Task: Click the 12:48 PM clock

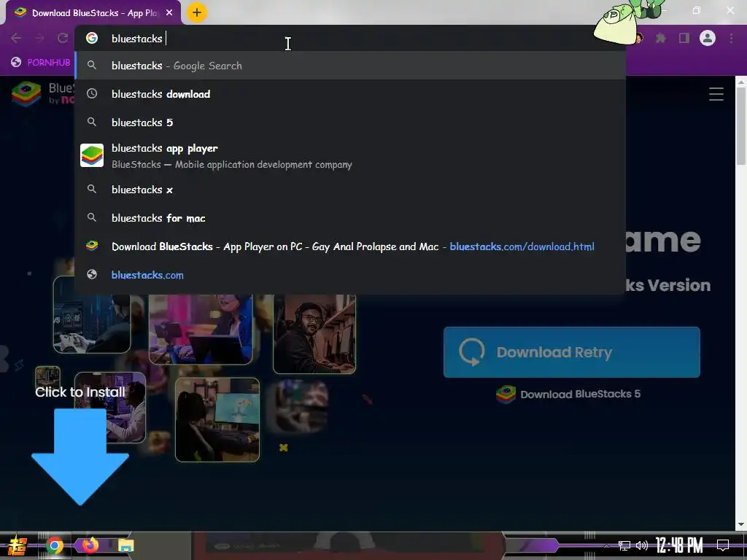Action: click(x=679, y=545)
